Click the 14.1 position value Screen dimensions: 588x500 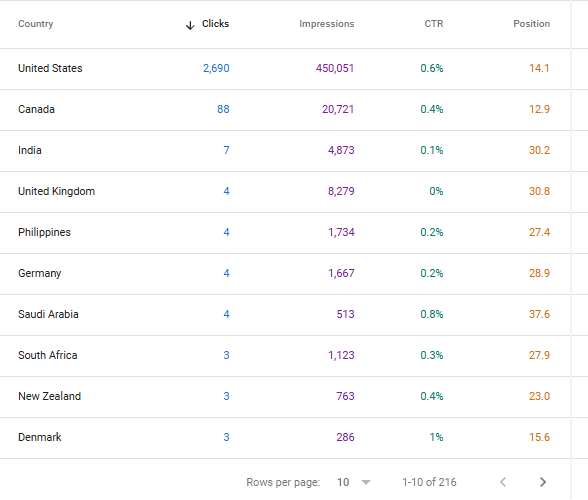tap(539, 68)
